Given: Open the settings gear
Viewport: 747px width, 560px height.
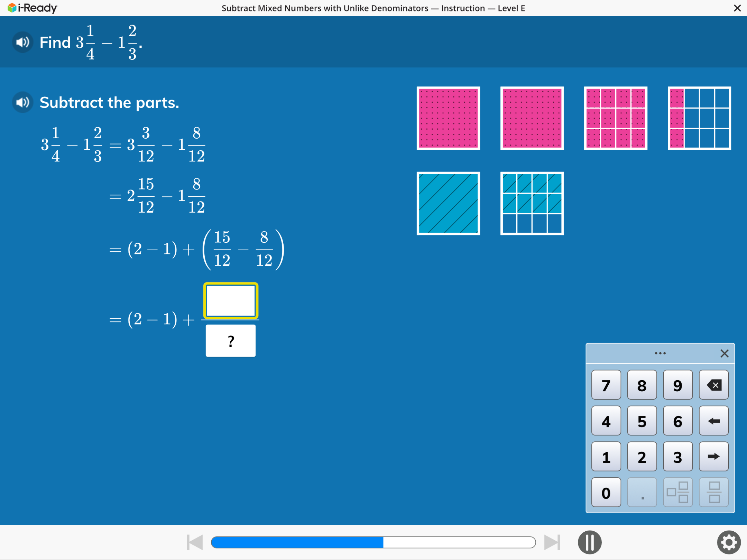Looking at the screenshot, I should pyautogui.click(x=729, y=542).
